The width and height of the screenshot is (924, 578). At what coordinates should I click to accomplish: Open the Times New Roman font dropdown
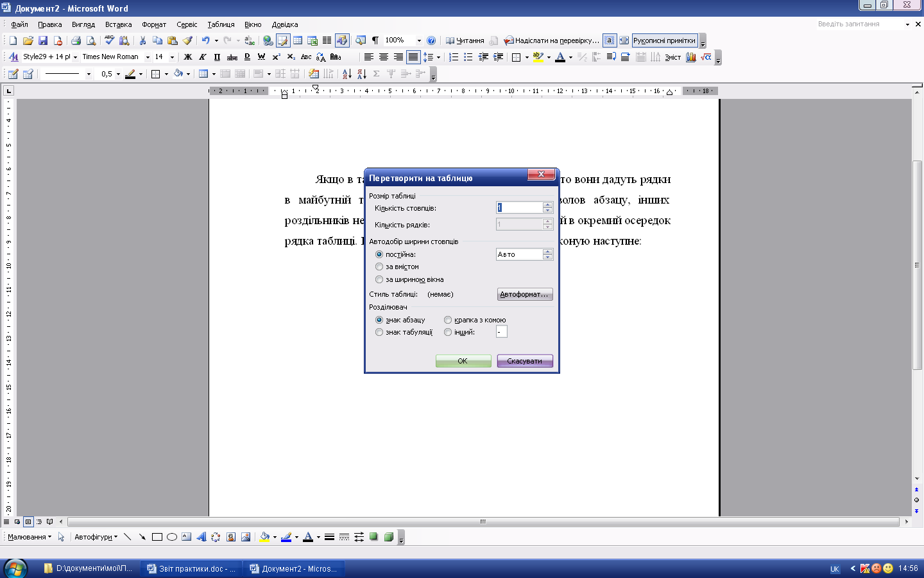point(148,57)
